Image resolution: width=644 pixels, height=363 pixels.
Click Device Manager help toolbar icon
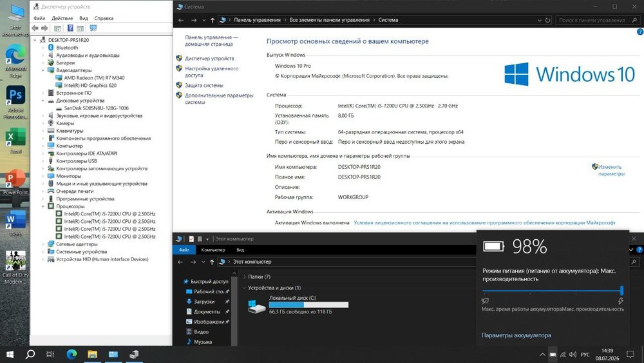(70, 28)
